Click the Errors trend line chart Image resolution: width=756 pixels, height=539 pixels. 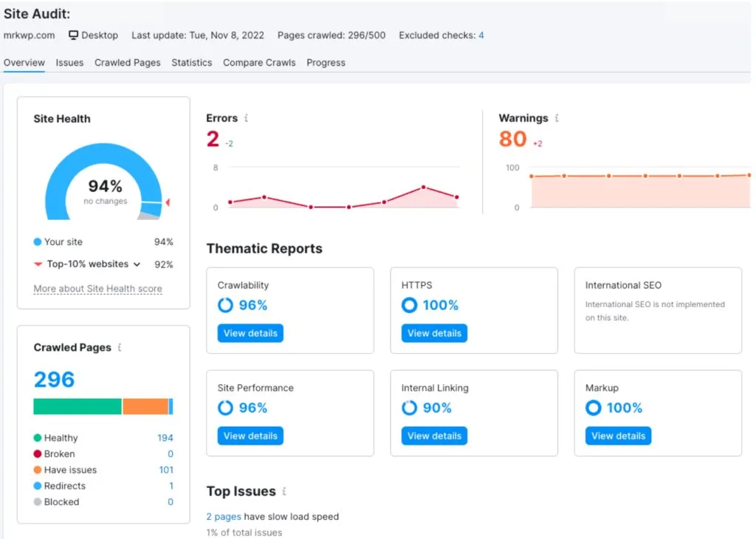pyautogui.click(x=343, y=188)
